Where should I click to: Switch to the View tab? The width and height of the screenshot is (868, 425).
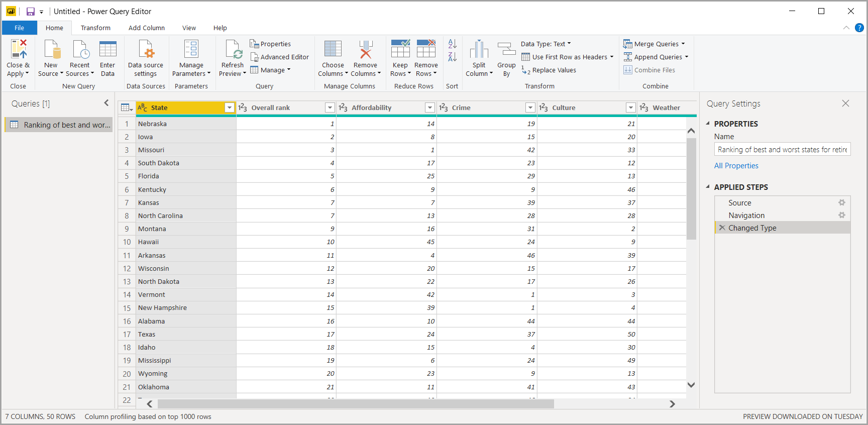pos(189,28)
